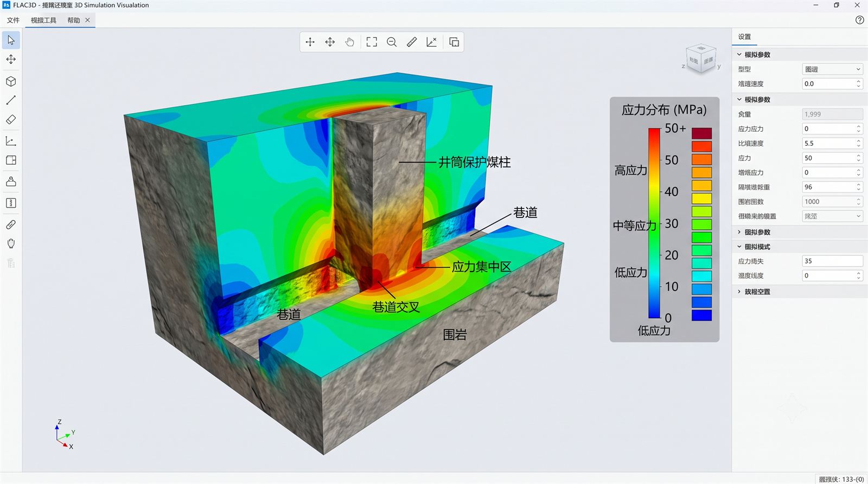Select the eraser tool in left sidebar

(x=11, y=120)
